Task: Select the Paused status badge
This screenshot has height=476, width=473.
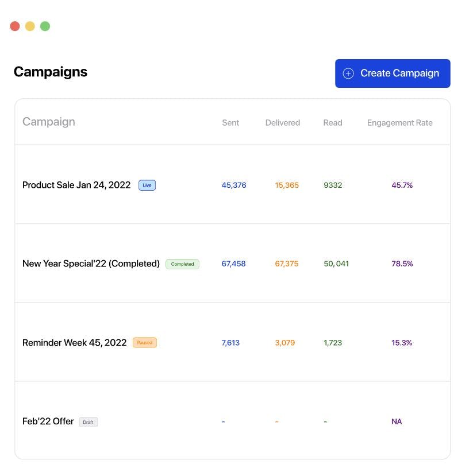Action: (144, 342)
